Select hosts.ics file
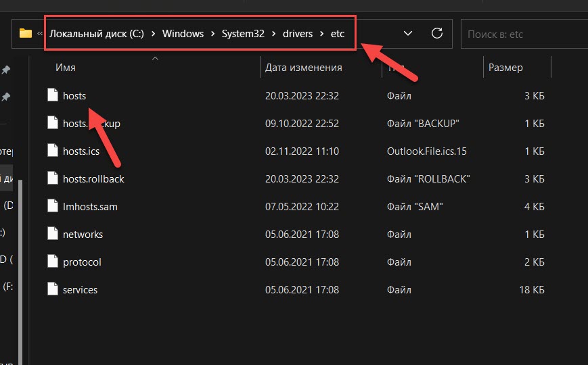The width and height of the screenshot is (588, 365). [81, 151]
